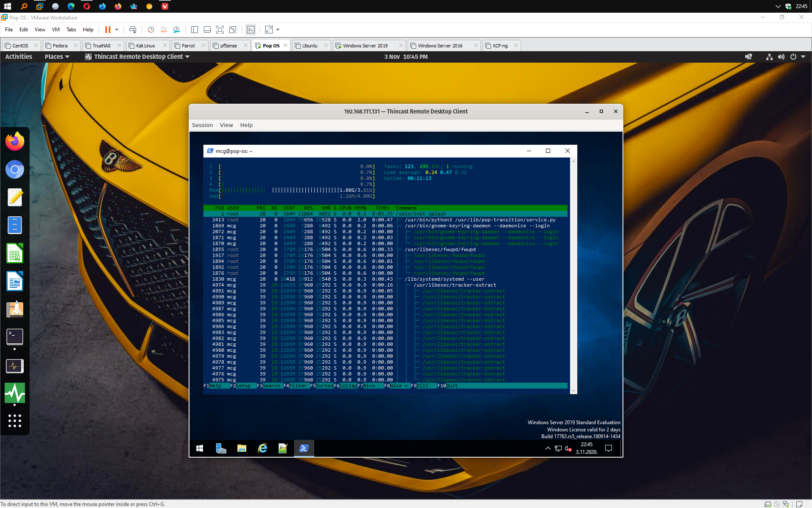Select htop row for PID 2413 service.py
812x508 pixels.
385,220
